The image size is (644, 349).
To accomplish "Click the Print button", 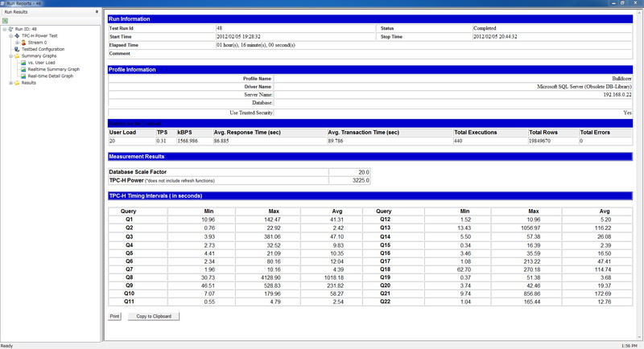I will (x=114, y=316).
